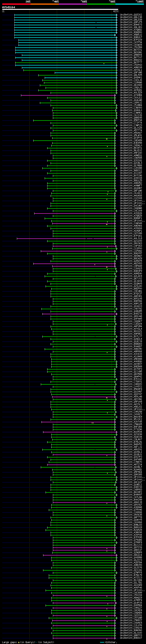
Task: Click the Large gaps legend text
Action: (10, 642)
